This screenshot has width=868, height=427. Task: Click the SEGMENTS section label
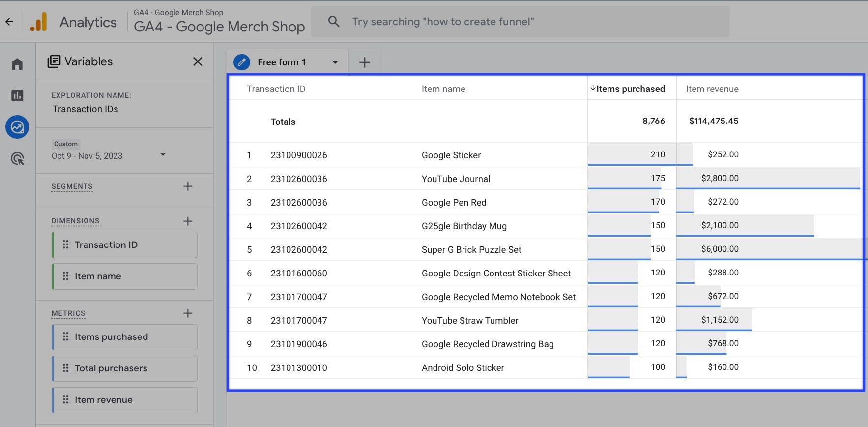click(x=72, y=186)
